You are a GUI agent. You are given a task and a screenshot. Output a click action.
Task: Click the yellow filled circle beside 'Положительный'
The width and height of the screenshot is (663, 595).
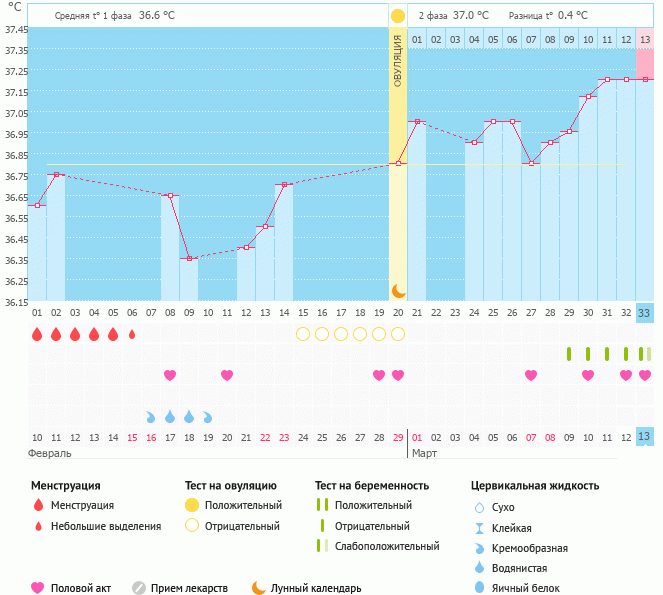pyautogui.click(x=190, y=505)
